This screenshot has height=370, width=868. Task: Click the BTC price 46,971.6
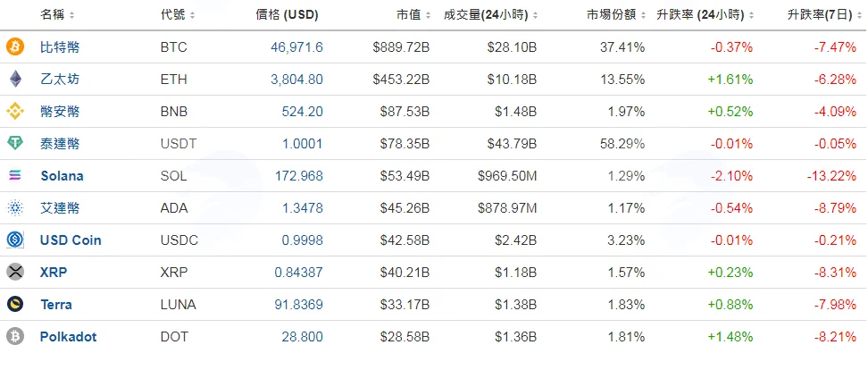point(296,47)
